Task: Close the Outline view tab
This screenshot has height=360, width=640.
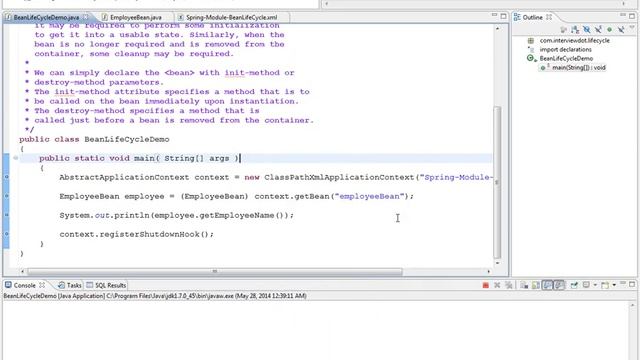Action: coord(549,17)
